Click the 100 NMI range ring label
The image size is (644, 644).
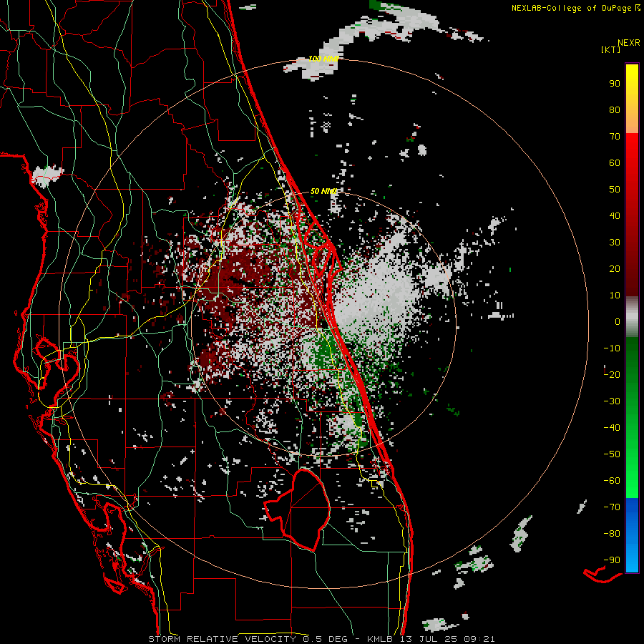click(x=323, y=59)
